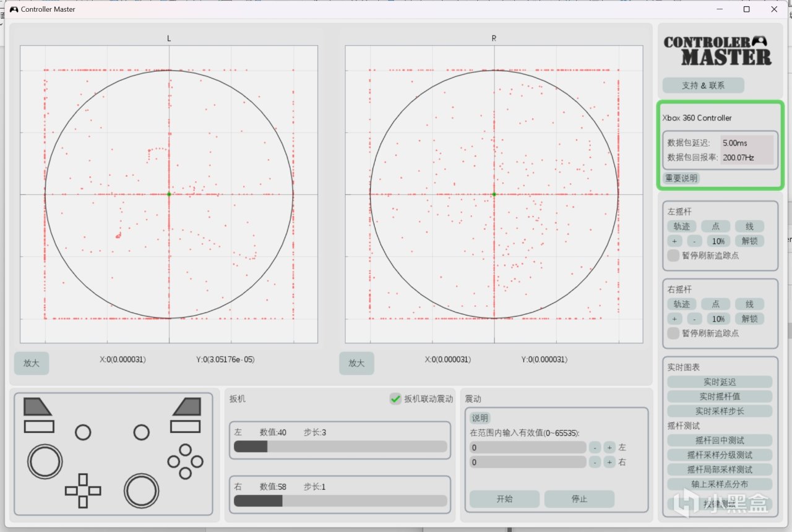The width and height of the screenshot is (792, 532).
Task: Select 线 mode for 左摇杆
Action: click(750, 226)
